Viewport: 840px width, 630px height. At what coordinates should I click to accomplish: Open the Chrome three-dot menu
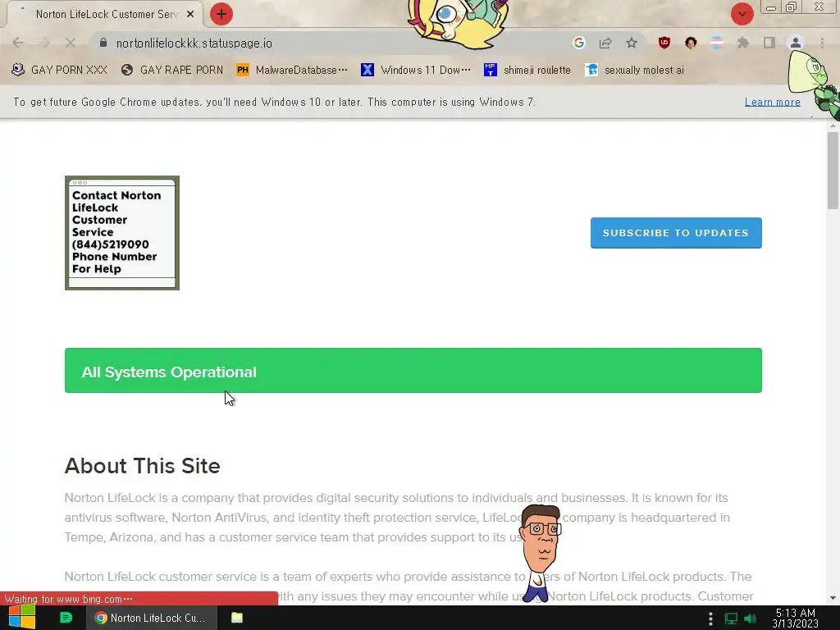[822, 43]
